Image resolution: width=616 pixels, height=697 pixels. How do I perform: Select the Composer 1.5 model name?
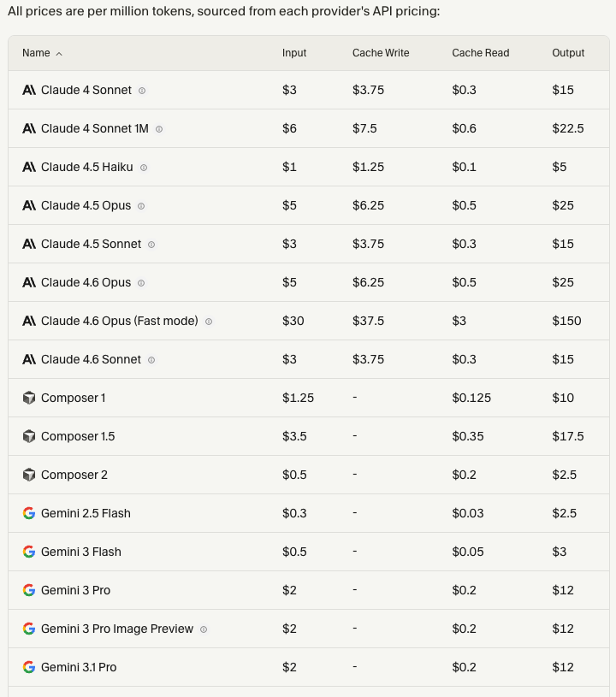pos(78,436)
